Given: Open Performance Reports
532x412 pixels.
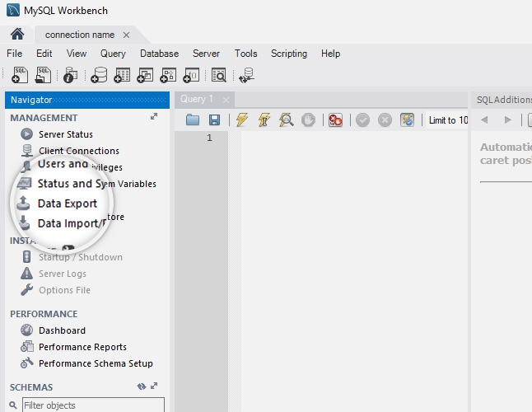Looking at the screenshot, I should tap(82, 347).
